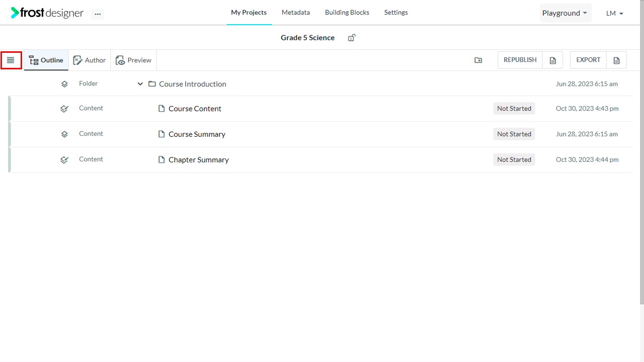
Task: Click the folder icon of Course Introduction
Action: pos(152,84)
